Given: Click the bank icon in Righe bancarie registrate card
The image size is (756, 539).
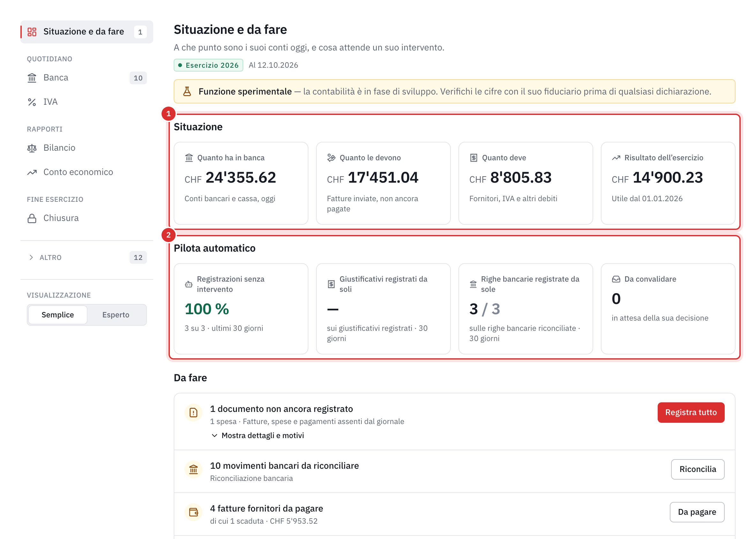Looking at the screenshot, I should (x=473, y=284).
